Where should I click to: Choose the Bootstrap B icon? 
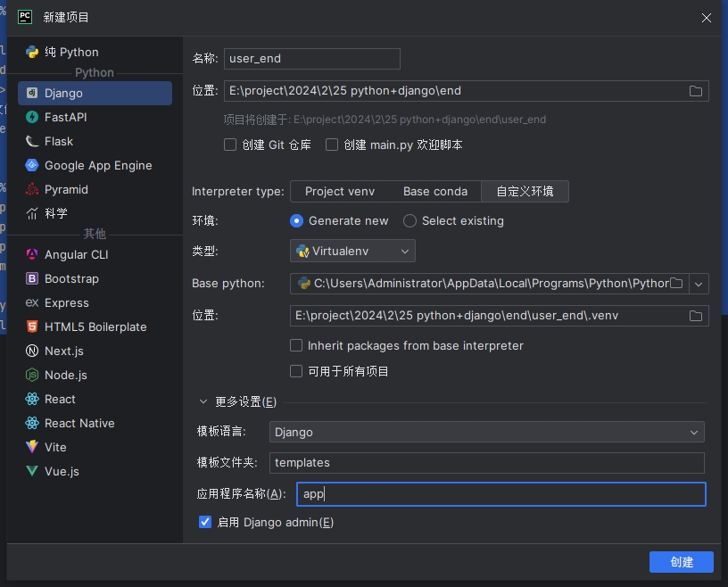click(x=32, y=278)
